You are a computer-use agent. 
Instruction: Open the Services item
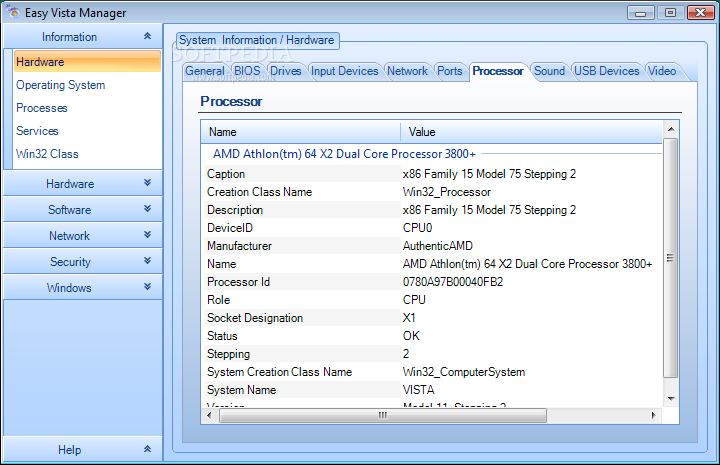click(37, 131)
